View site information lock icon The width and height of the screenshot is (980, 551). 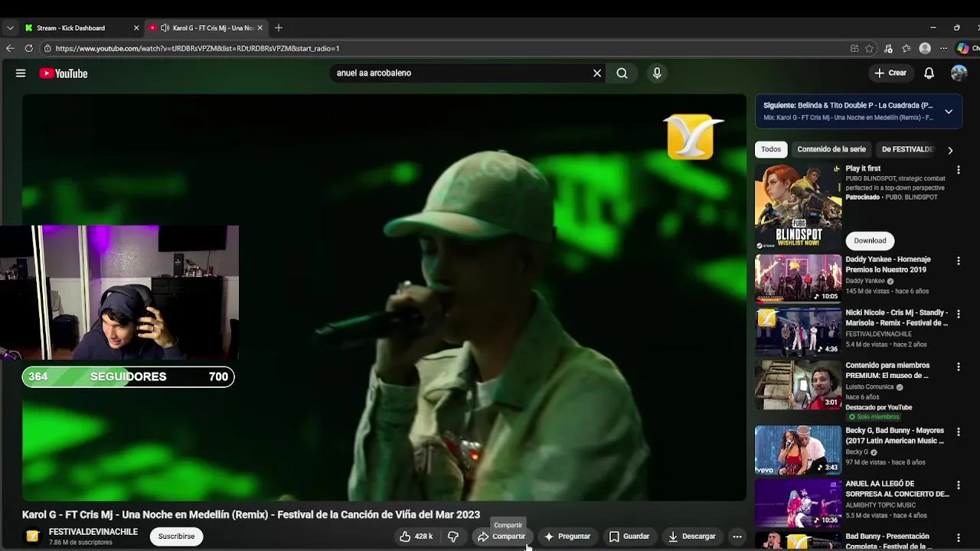click(47, 48)
